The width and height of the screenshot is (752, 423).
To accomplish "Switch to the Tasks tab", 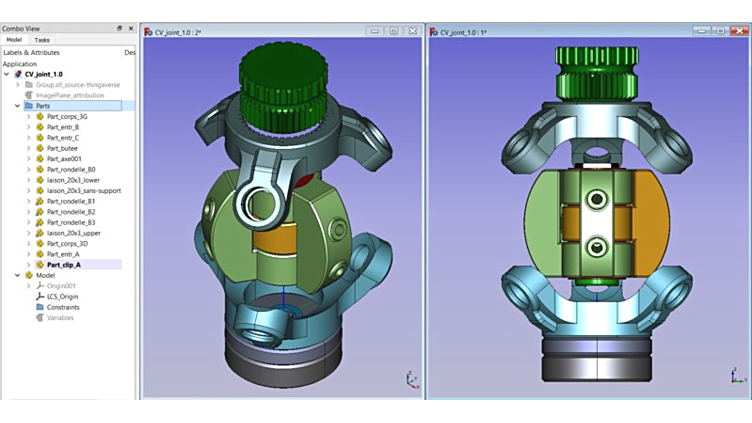I will (42, 40).
